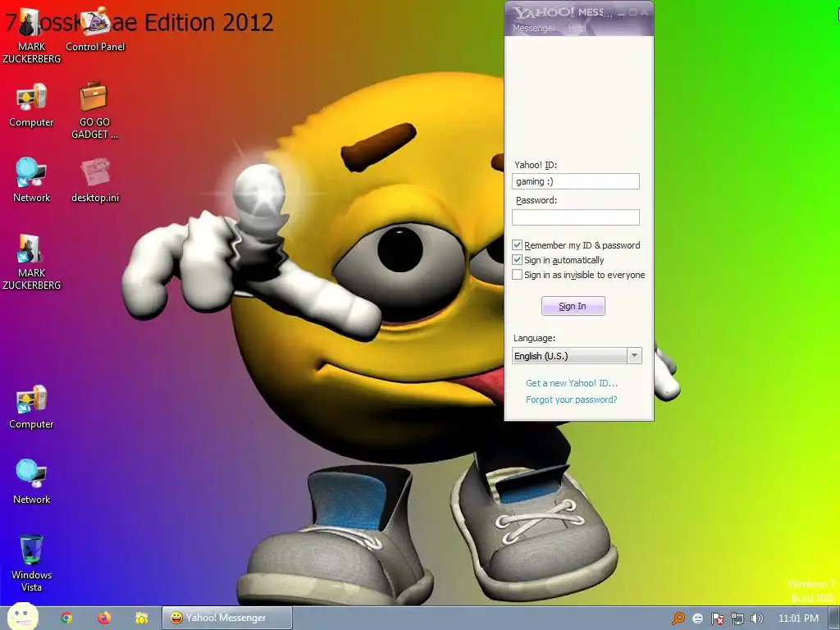This screenshot has width=840, height=630.
Task: Open the smiley-face Start button
Action: click(22, 616)
